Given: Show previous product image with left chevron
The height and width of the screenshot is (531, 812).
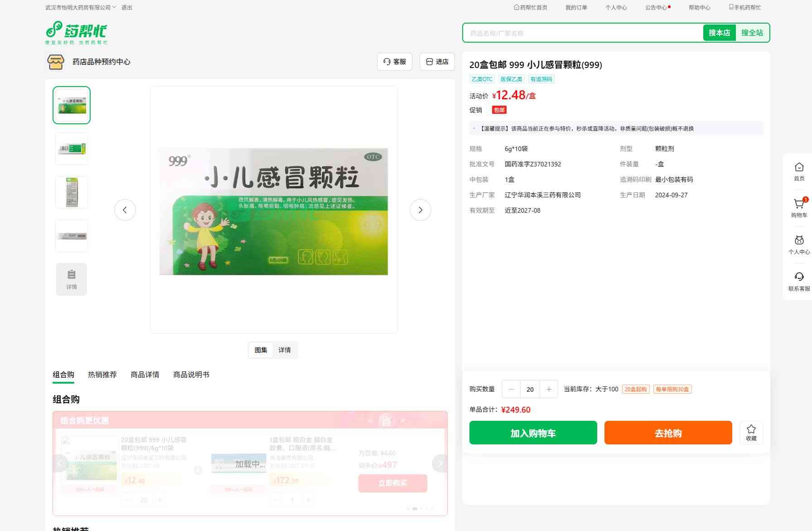Looking at the screenshot, I should point(125,210).
